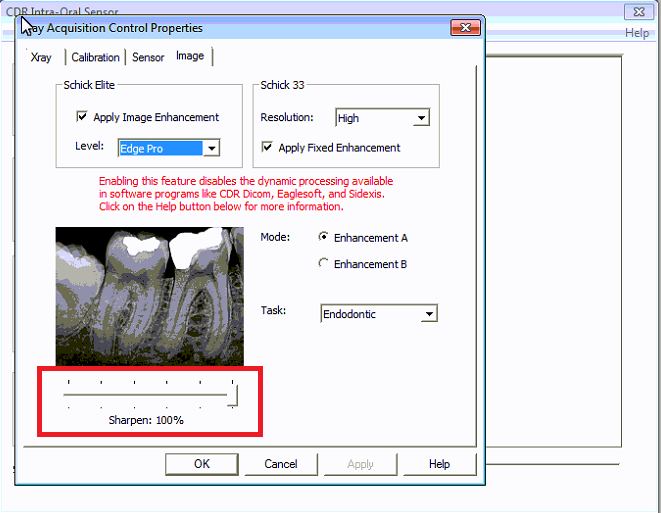This screenshot has width=661, height=513.
Task: Click the Image tab
Action: pyautogui.click(x=190, y=56)
